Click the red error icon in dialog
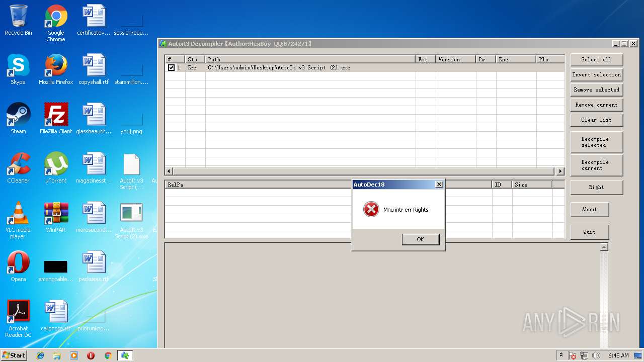Image resolution: width=644 pixels, height=362 pixels. tap(371, 209)
